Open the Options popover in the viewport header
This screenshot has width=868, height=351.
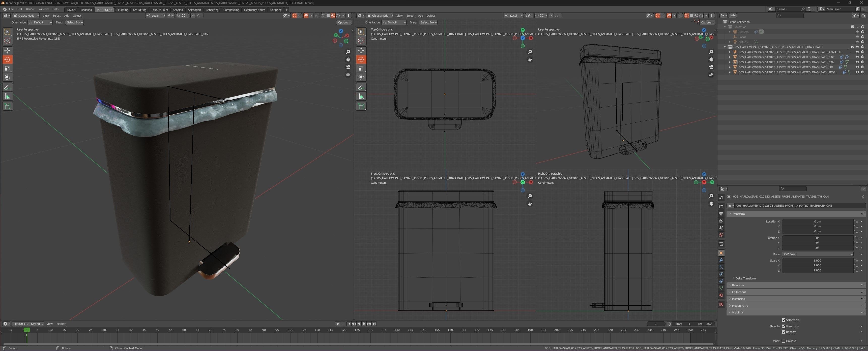(x=344, y=22)
